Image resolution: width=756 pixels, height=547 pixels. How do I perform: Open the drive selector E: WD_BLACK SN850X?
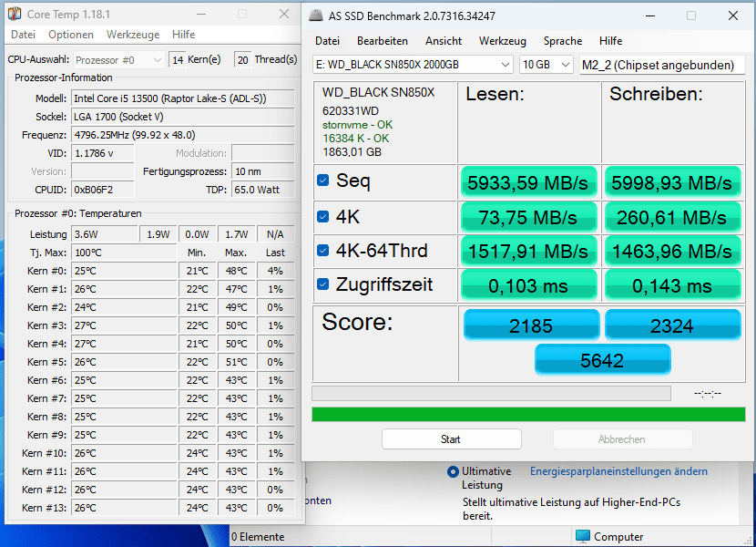[x=413, y=64]
